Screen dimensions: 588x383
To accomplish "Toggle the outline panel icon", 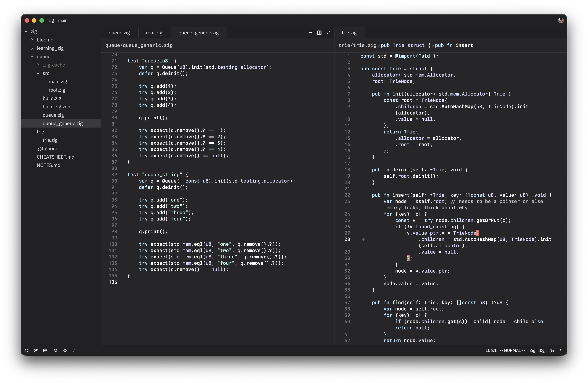I will pos(45,350).
